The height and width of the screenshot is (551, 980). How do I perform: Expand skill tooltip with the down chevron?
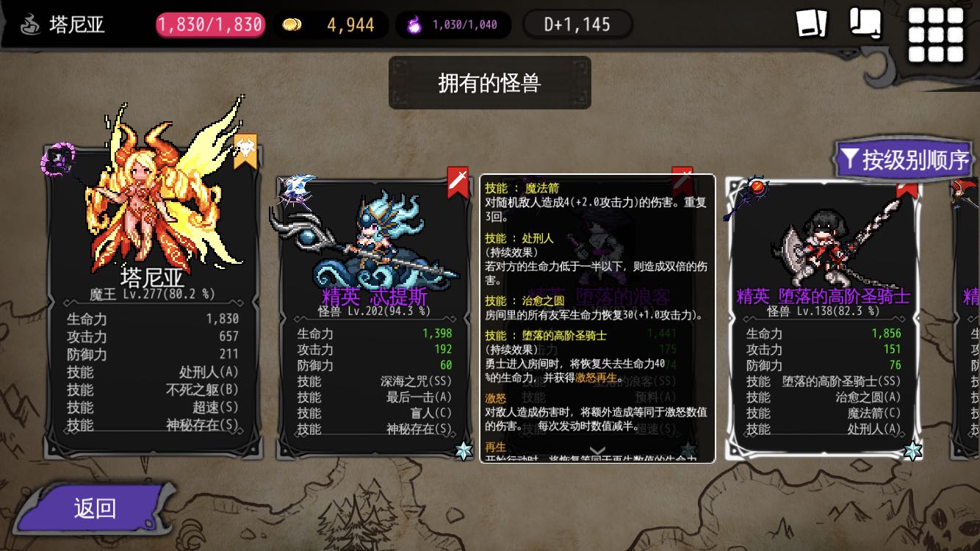[x=598, y=451]
